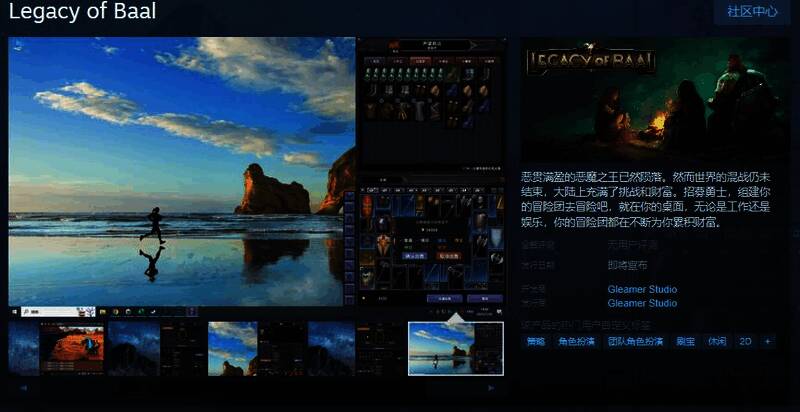This screenshot has height=412, width=800.
Task: Select the red canyon screenshot thumbnail
Action: pyautogui.click(x=71, y=348)
